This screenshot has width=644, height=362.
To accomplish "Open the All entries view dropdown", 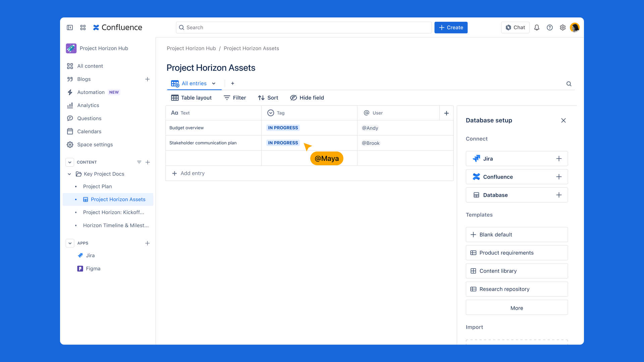I will click(x=214, y=83).
